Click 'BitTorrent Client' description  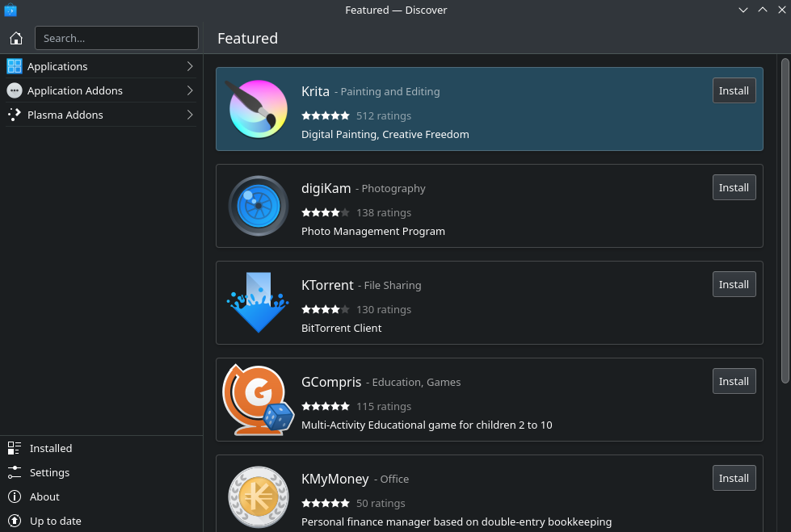[341, 329]
